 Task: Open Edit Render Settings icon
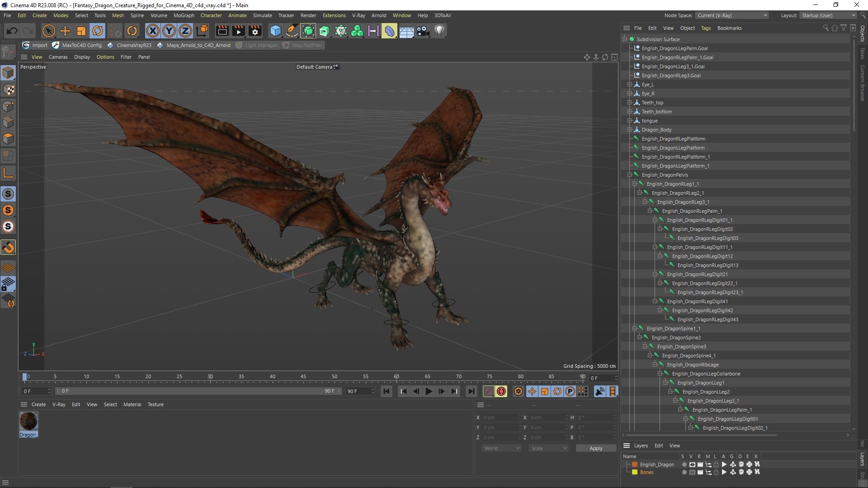click(x=255, y=31)
